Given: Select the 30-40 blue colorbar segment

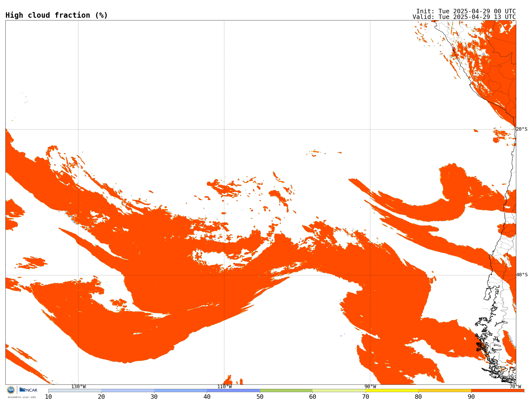Looking at the screenshot, I should tap(181, 391).
